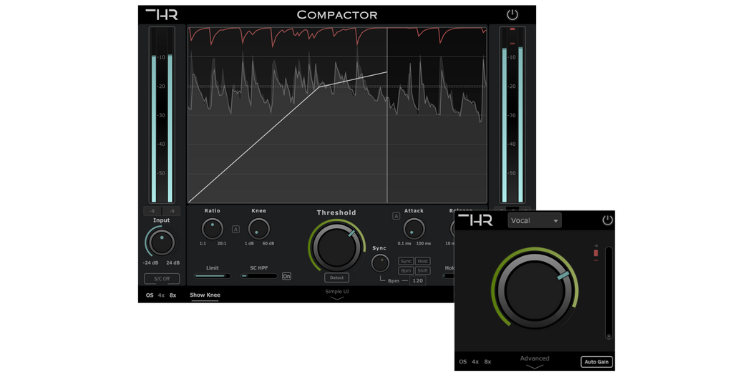
Task: Click the large knob in the simple Vocal window
Action: click(x=535, y=291)
